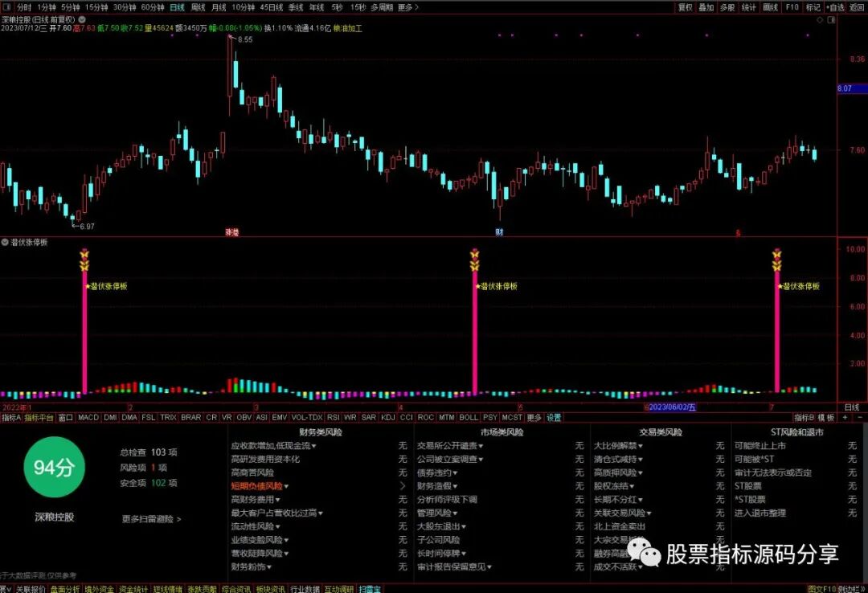Viewport: 868px width, 593px height.
Task: Open the 更多扫雷避险 link
Action: point(152,519)
